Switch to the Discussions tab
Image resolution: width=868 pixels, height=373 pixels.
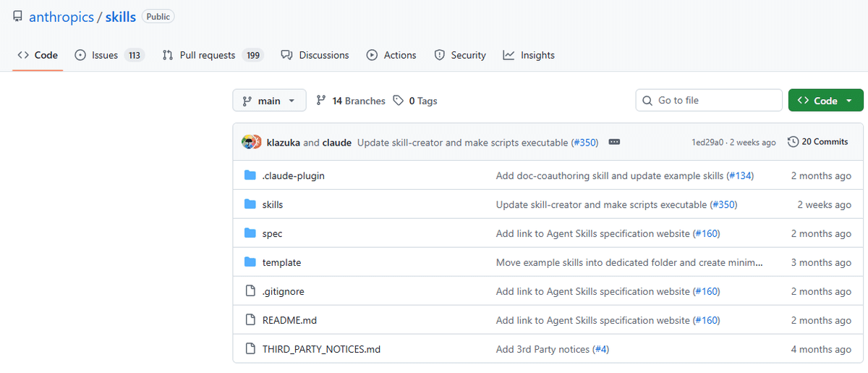pos(315,55)
